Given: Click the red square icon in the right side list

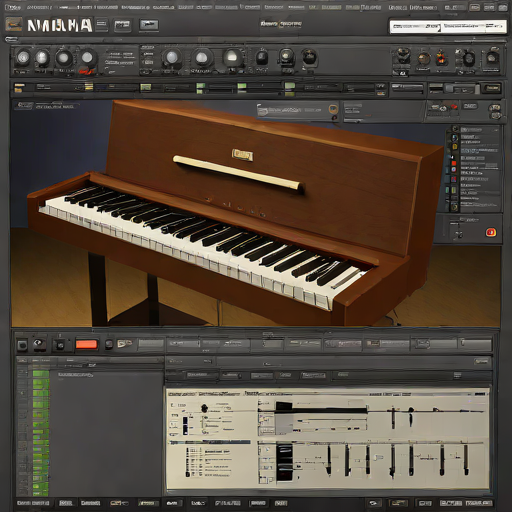Looking at the screenshot, I should [454, 163].
